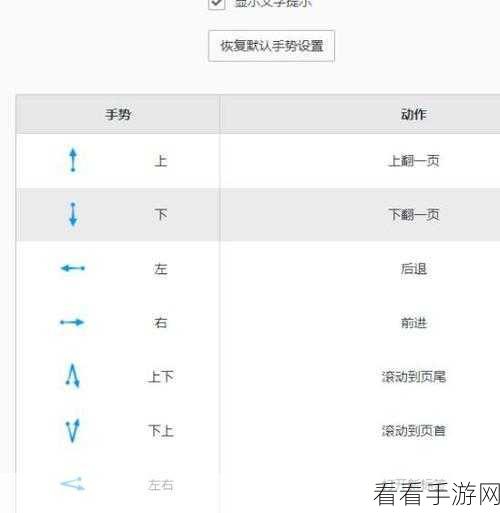Click the 上下 gesture label
This screenshot has width=500, height=513.
click(x=161, y=377)
